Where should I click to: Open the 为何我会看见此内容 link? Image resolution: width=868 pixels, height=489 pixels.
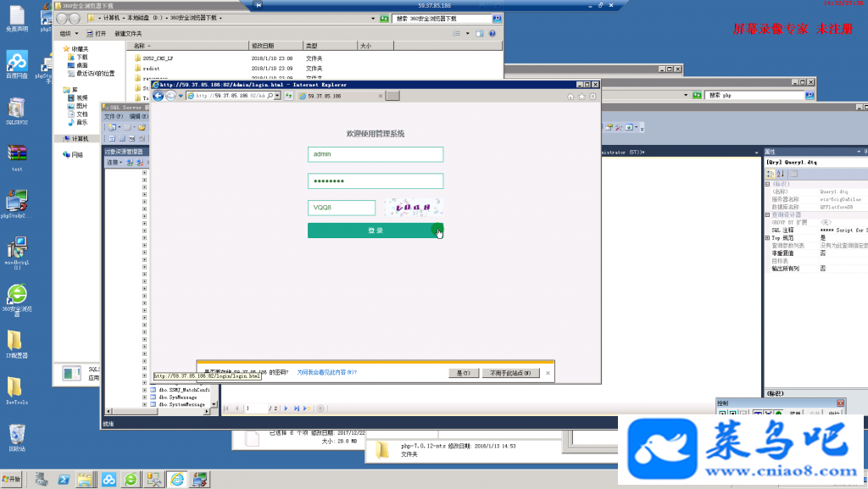coord(327,372)
